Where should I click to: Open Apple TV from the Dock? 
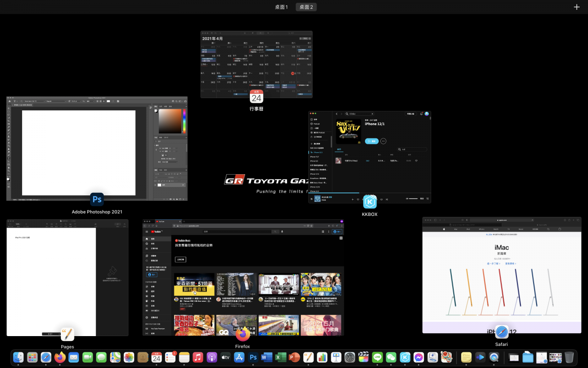(x=225, y=358)
